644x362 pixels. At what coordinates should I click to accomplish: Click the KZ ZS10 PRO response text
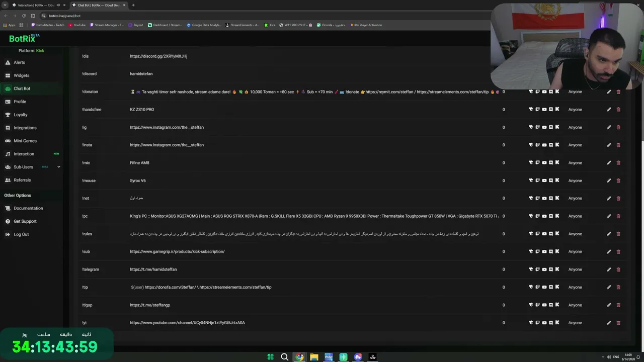click(142, 110)
